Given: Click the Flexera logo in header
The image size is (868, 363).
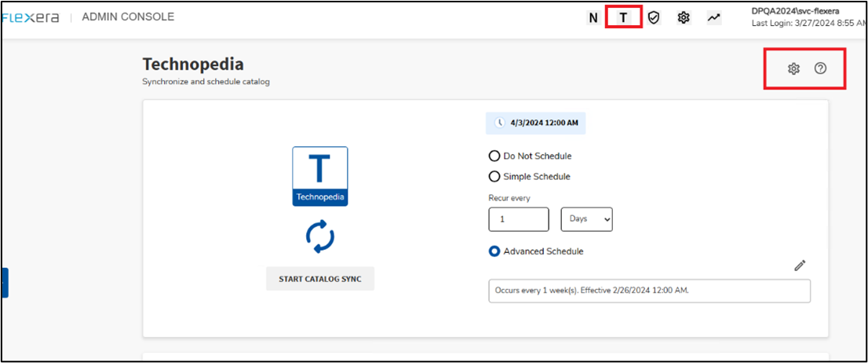Looking at the screenshot, I should click(30, 17).
